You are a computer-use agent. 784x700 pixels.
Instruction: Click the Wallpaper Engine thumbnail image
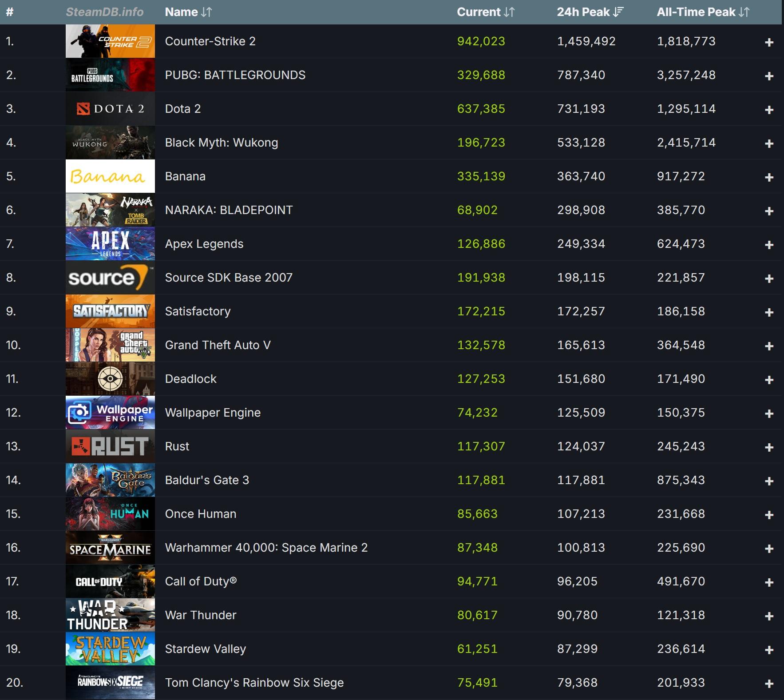point(110,413)
